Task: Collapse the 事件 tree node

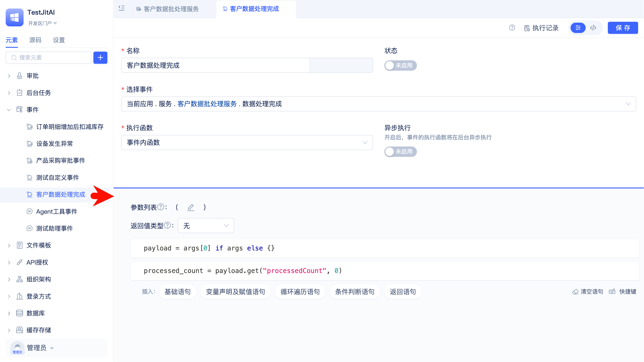Action: [x=9, y=110]
